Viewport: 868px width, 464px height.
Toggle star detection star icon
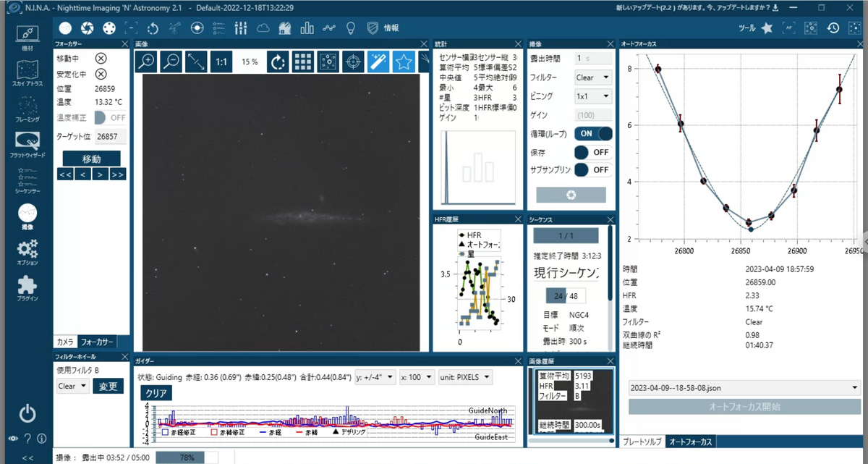[x=403, y=62]
